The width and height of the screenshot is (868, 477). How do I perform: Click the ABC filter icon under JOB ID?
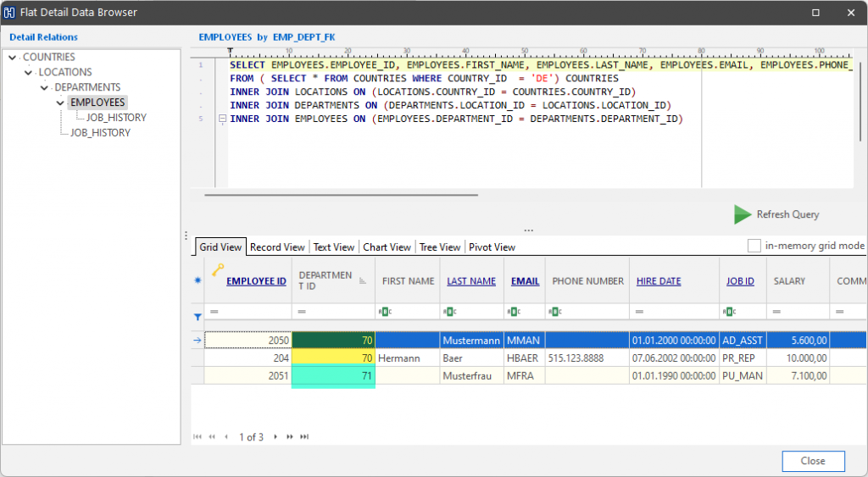pyautogui.click(x=729, y=312)
